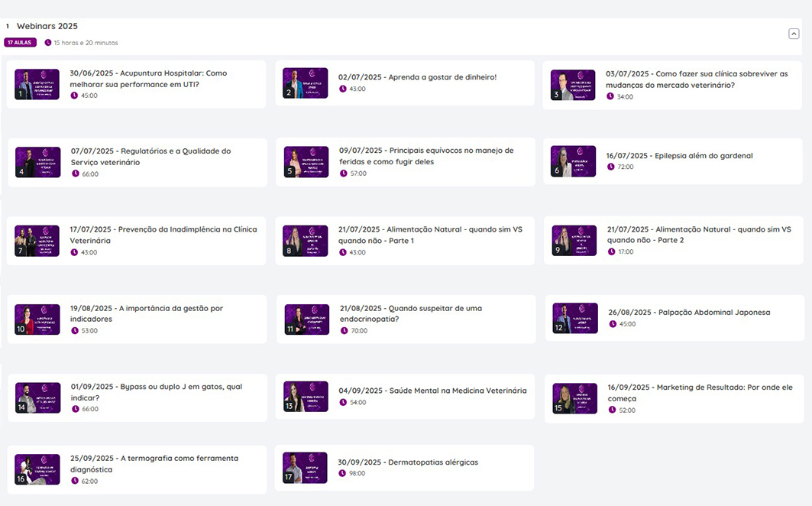Click clock icon under Palpação Abdominal Japonesa

(x=613, y=324)
